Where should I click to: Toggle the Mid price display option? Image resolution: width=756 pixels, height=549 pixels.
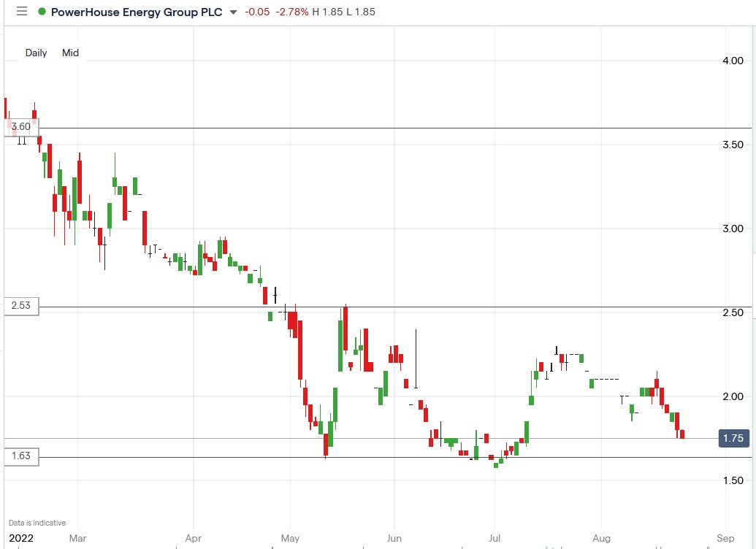[69, 53]
